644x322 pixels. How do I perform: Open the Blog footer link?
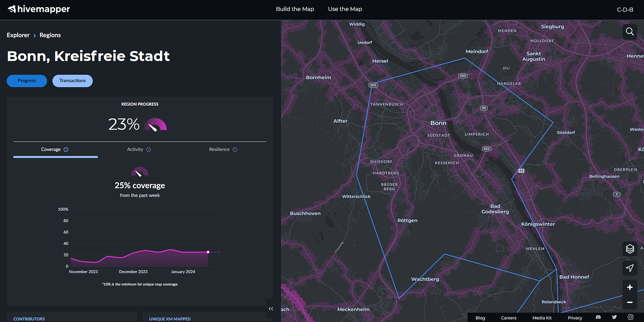pyautogui.click(x=480, y=318)
